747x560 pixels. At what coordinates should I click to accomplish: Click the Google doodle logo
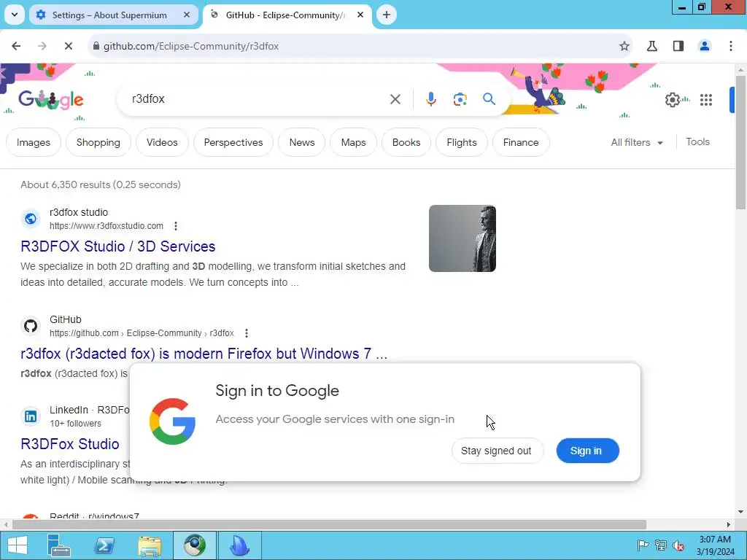[51, 99]
